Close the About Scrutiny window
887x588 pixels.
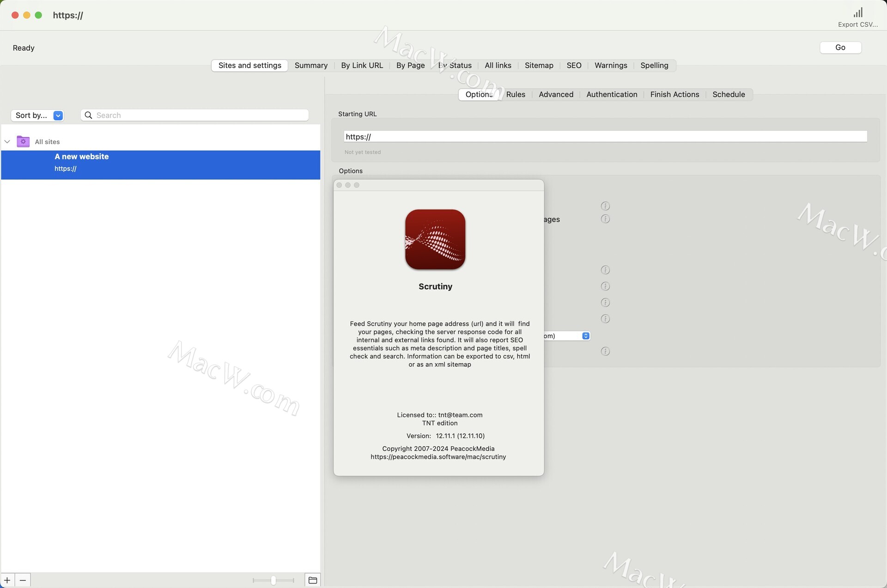point(339,185)
